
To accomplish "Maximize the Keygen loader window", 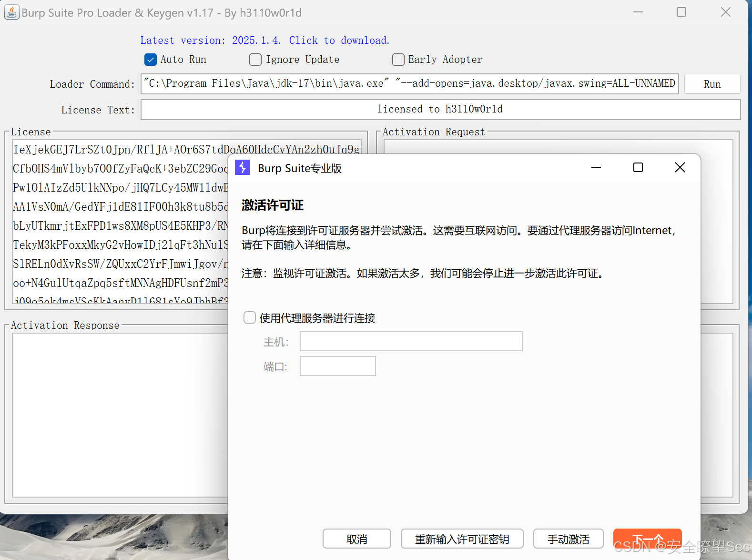I will (681, 12).
